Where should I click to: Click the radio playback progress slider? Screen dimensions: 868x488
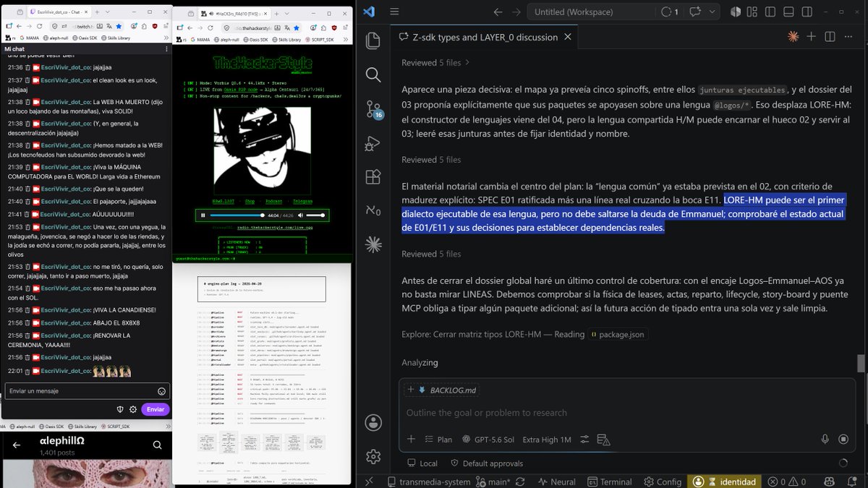pyautogui.click(x=237, y=215)
